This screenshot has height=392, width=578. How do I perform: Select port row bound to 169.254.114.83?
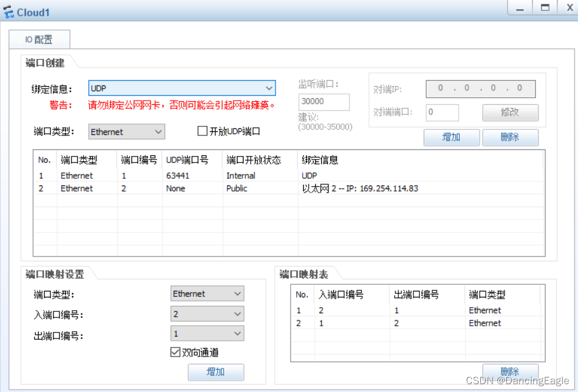(289, 188)
